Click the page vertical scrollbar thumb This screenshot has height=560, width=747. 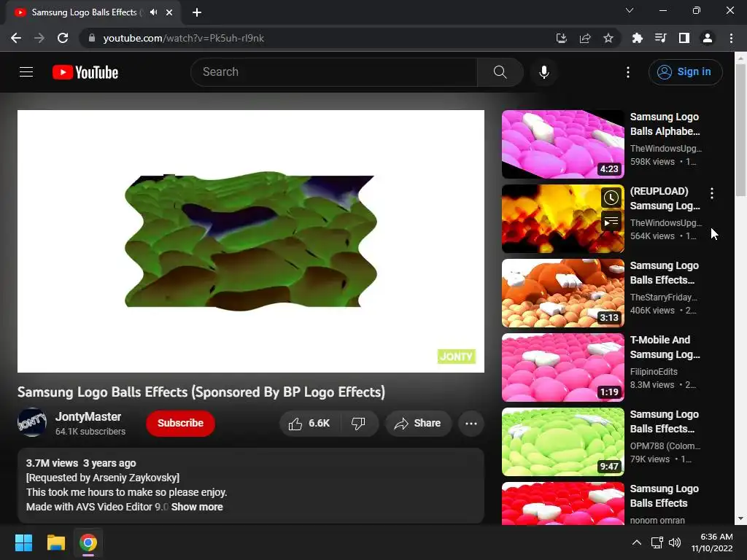tap(740, 130)
